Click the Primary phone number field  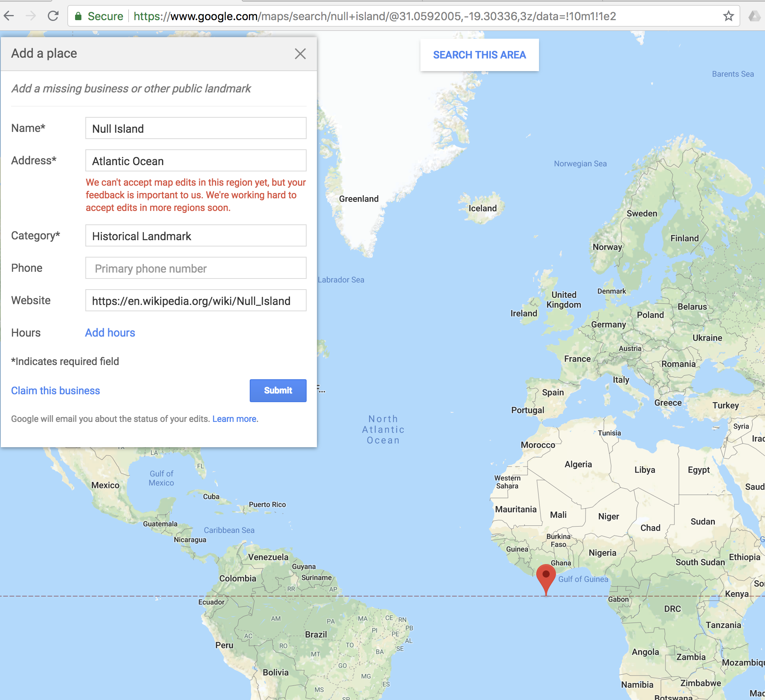pos(196,268)
